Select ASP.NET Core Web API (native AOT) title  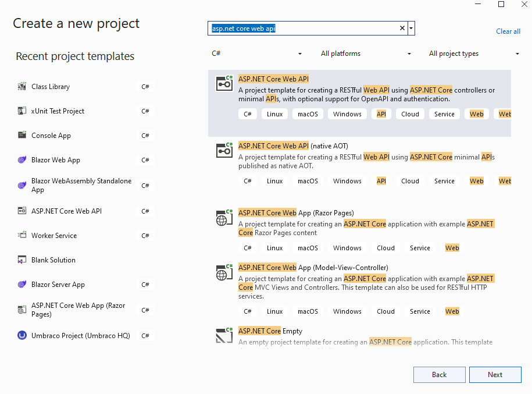click(x=293, y=145)
